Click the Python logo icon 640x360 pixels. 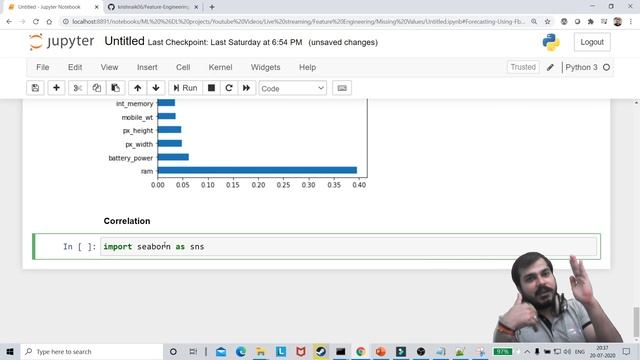(x=551, y=42)
